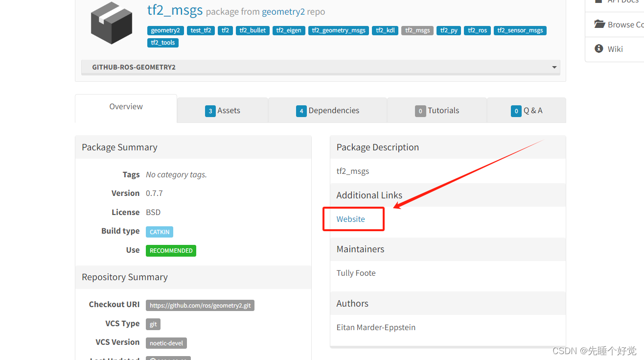
Task: Open the Browse Code folder icon
Action: [599, 24]
